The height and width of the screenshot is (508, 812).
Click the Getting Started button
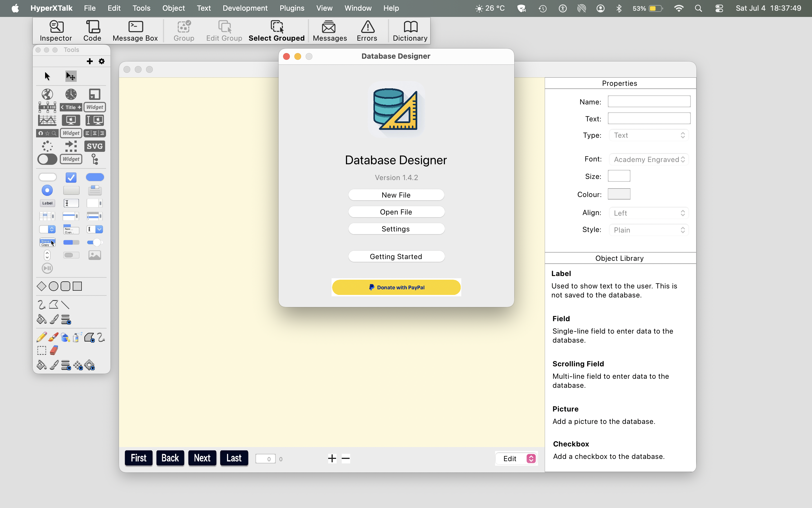click(x=396, y=256)
